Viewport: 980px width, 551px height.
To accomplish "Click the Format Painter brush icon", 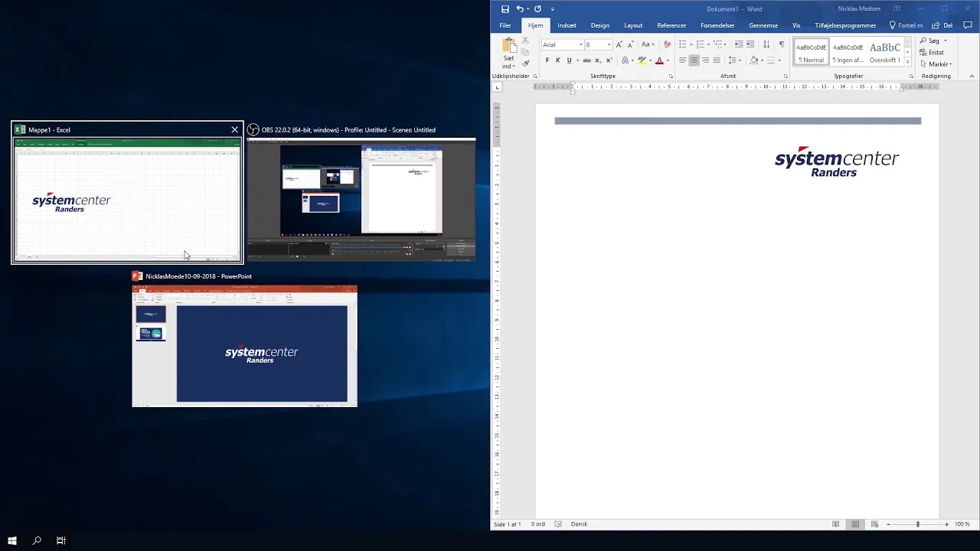I will tap(525, 64).
